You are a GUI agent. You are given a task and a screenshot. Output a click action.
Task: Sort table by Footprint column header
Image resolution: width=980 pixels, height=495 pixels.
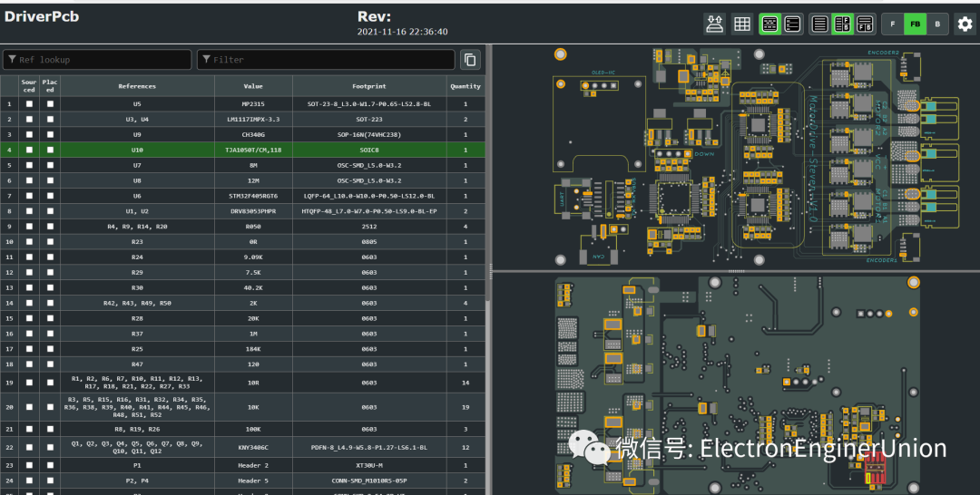tap(368, 86)
